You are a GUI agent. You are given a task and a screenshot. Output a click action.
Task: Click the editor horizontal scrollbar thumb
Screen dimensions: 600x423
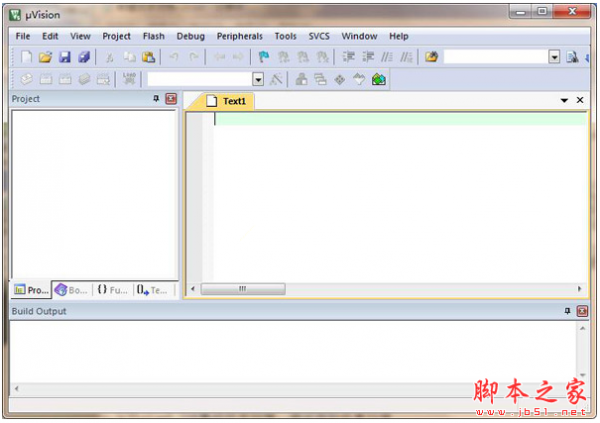tap(241, 289)
